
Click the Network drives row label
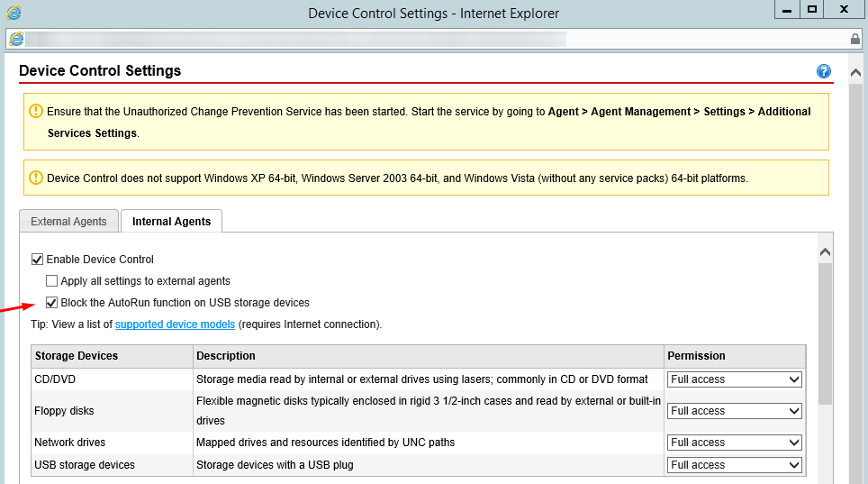pyautogui.click(x=69, y=443)
